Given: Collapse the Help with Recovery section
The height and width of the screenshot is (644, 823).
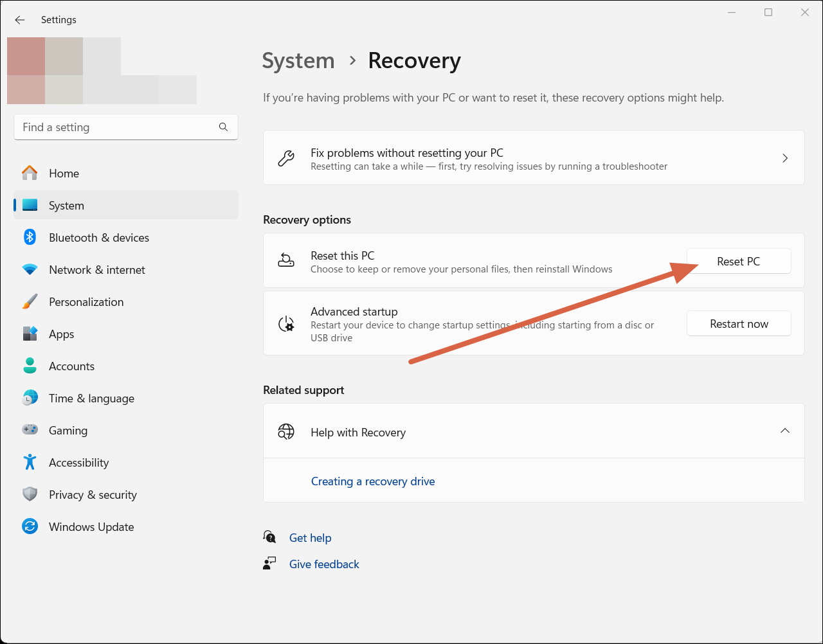Looking at the screenshot, I should pyautogui.click(x=784, y=431).
